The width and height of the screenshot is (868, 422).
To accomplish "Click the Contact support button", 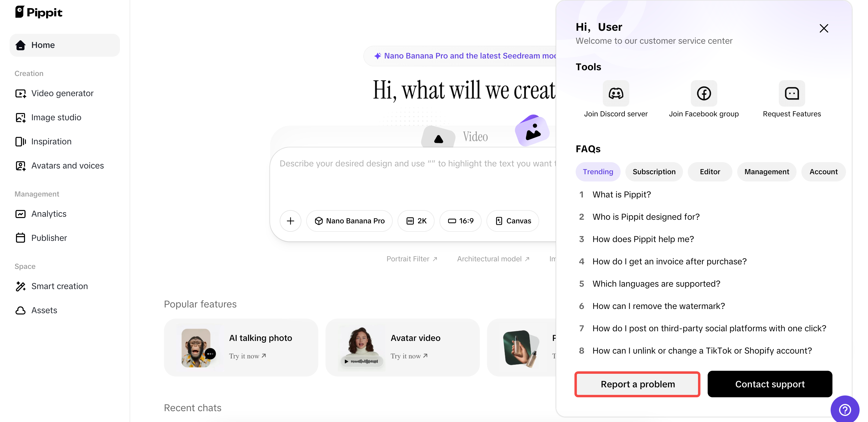I will coord(770,384).
